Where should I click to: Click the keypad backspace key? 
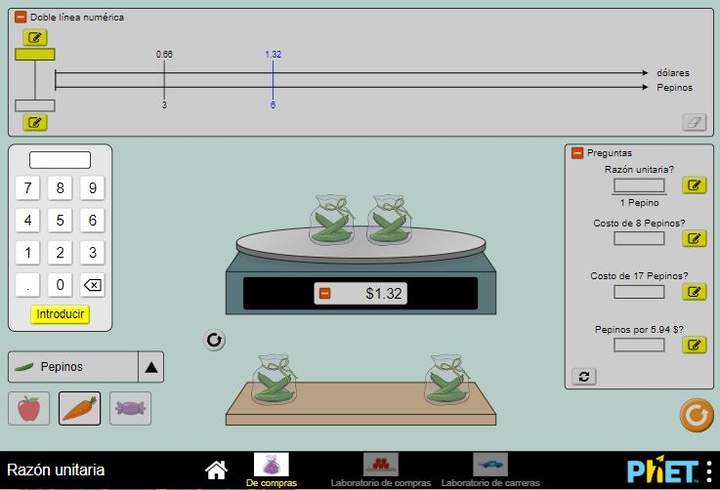(x=92, y=285)
